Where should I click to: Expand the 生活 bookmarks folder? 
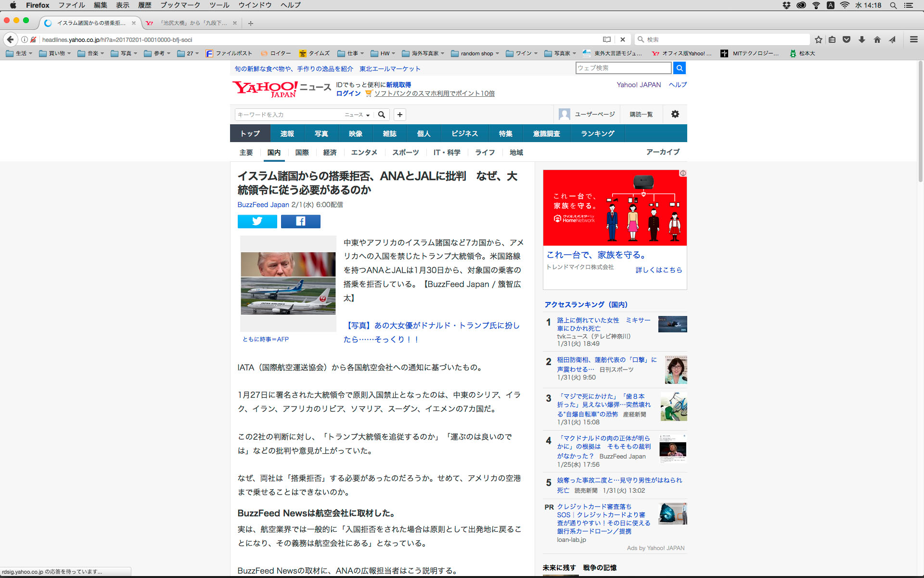19,53
